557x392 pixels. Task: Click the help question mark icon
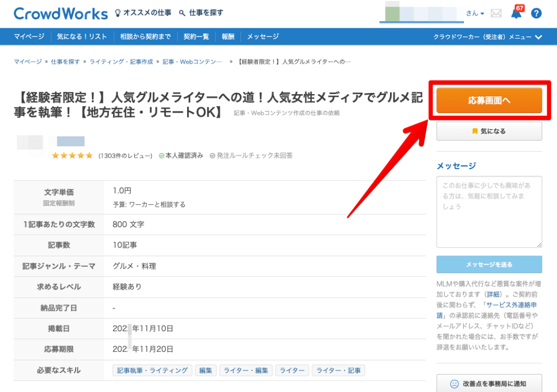coord(537,13)
